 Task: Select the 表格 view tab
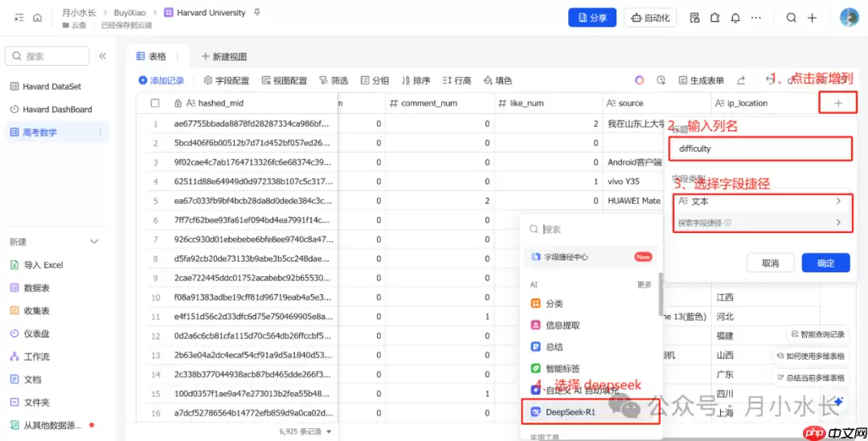tap(151, 56)
